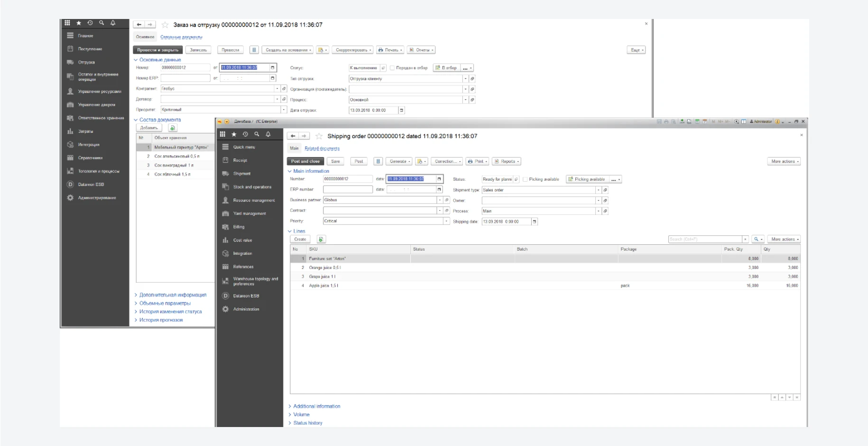Click green refresh icon beside Добавить
Screen dimensions: 868x446
click(x=173, y=128)
